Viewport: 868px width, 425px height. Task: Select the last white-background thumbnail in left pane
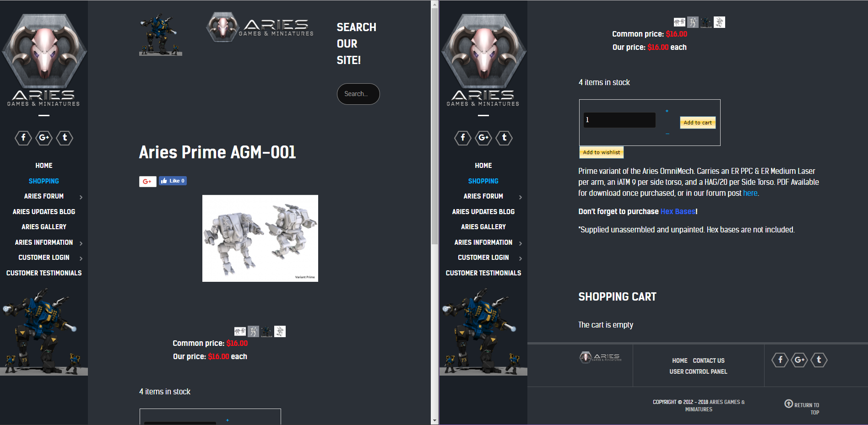280,331
